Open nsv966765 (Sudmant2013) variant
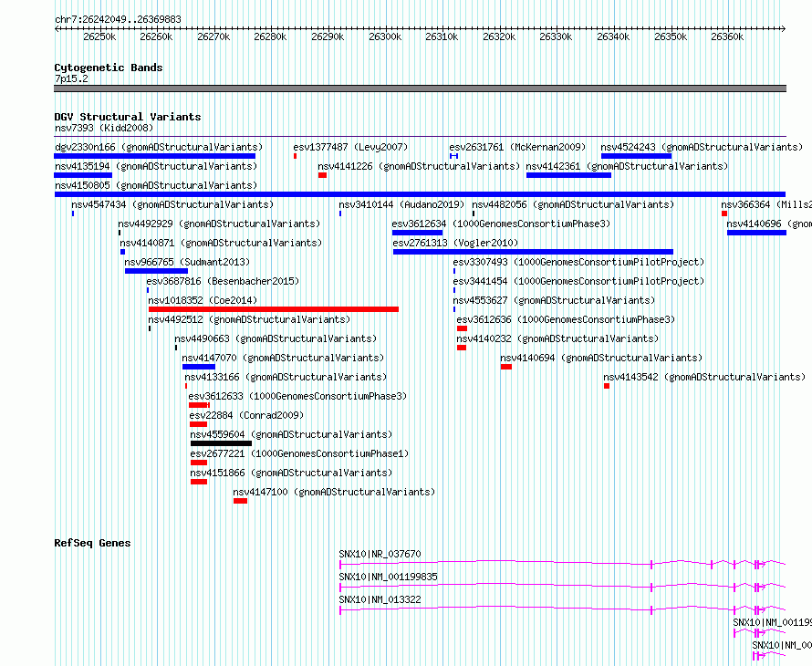 pyautogui.click(x=187, y=262)
